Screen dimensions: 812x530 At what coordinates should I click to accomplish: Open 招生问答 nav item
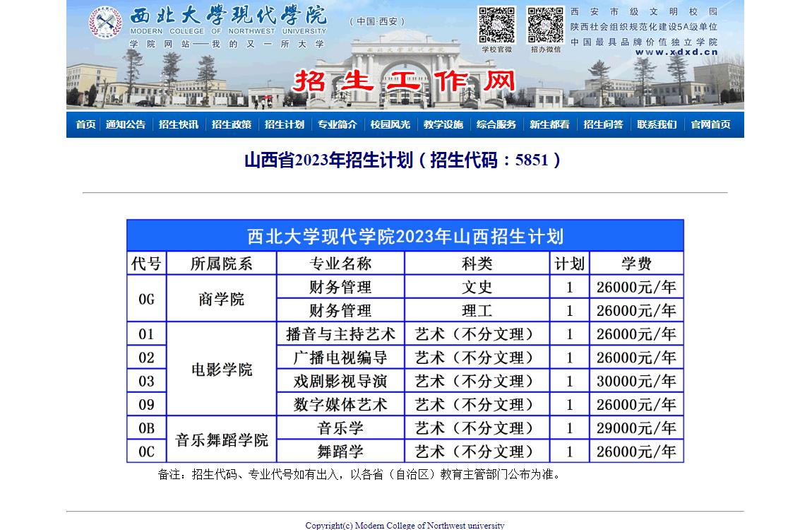(x=603, y=125)
